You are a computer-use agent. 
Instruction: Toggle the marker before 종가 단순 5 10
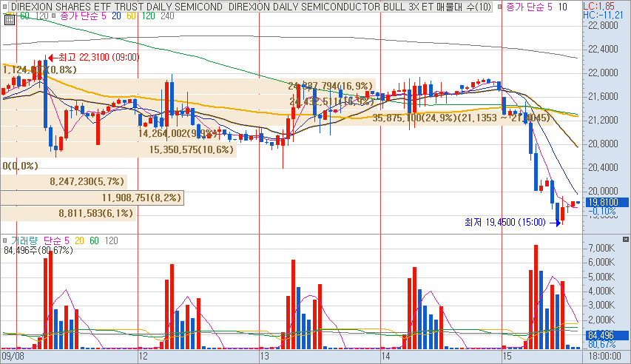499,7
